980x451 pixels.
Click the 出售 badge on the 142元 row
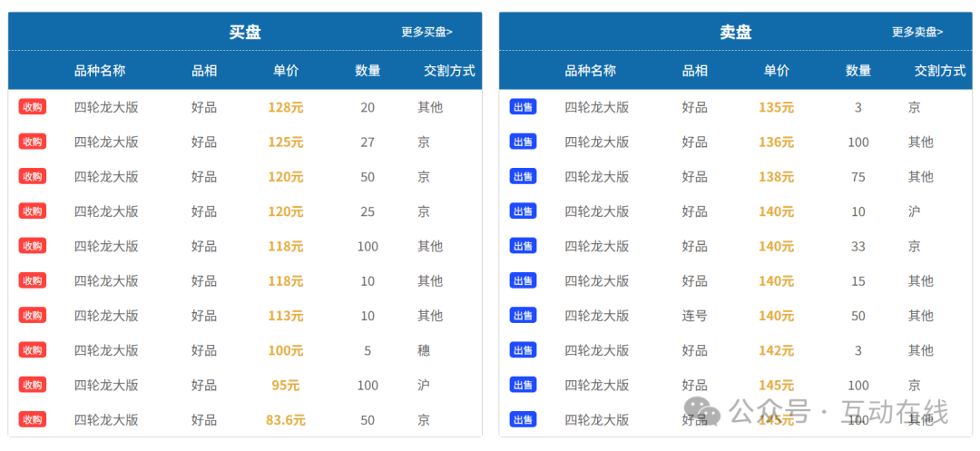[x=523, y=350]
